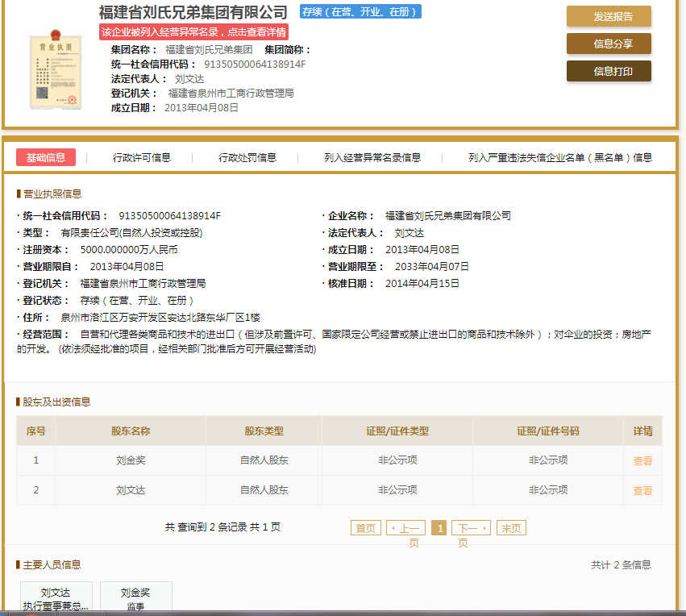Image resolution: width=686 pixels, height=616 pixels.
Task: Select the 基础信息 tab
Action: [46, 158]
